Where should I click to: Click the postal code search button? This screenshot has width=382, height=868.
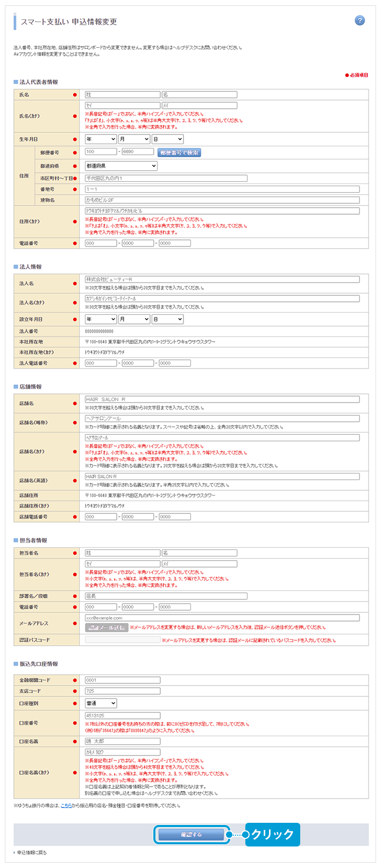[179, 153]
